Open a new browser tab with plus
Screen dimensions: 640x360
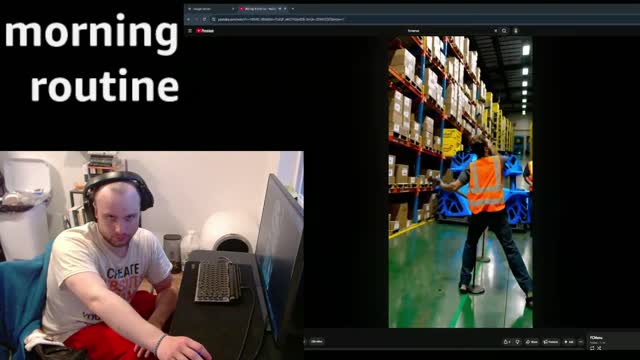[x=293, y=9]
